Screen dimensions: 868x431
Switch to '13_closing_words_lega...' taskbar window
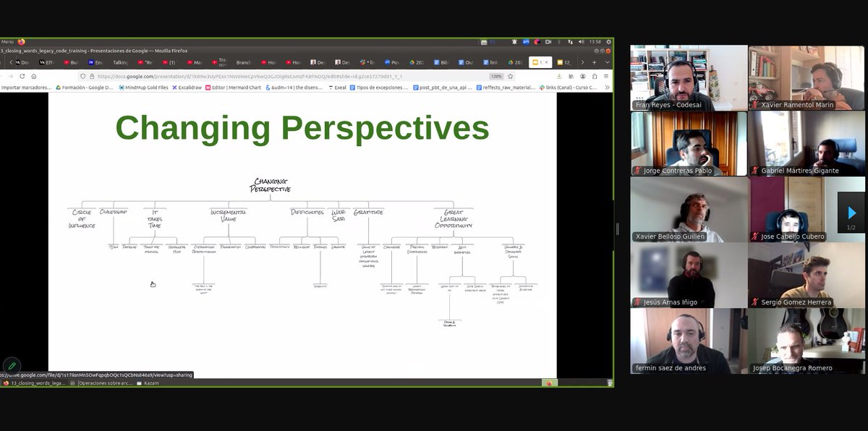[x=35, y=383]
